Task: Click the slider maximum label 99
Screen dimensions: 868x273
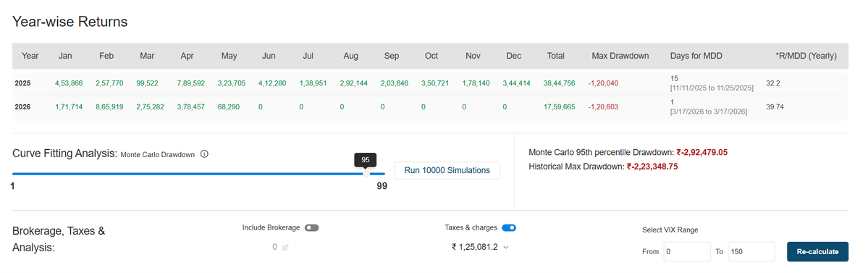Action: (x=382, y=186)
